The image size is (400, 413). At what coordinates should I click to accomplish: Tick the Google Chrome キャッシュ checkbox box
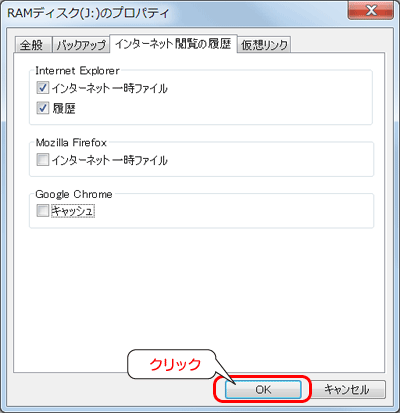[x=43, y=211]
